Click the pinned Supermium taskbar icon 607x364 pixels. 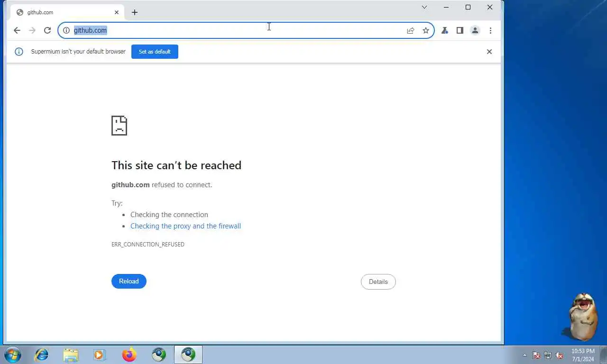159,355
